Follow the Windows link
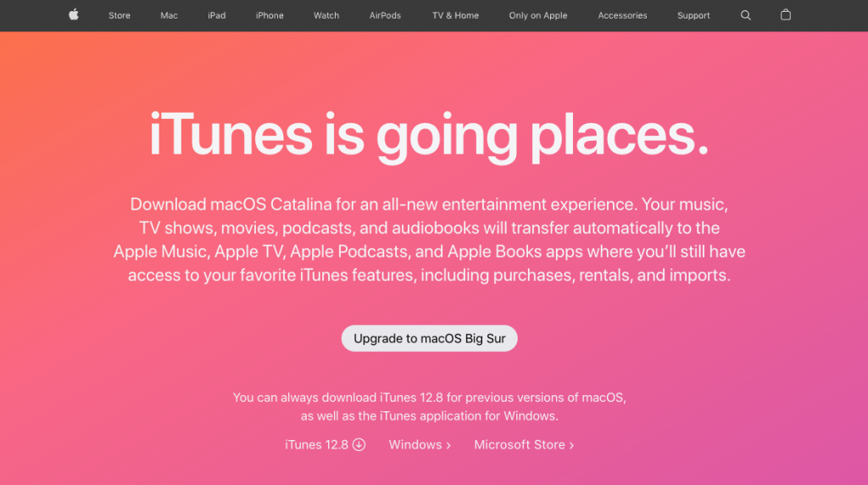This screenshot has width=868, height=485. coord(420,444)
